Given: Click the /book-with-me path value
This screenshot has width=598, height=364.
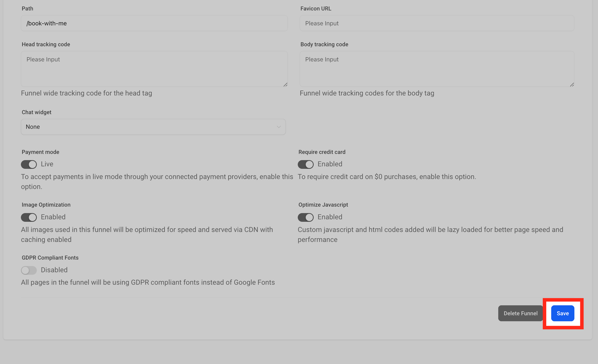Looking at the screenshot, I should pyautogui.click(x=46, y=23).
